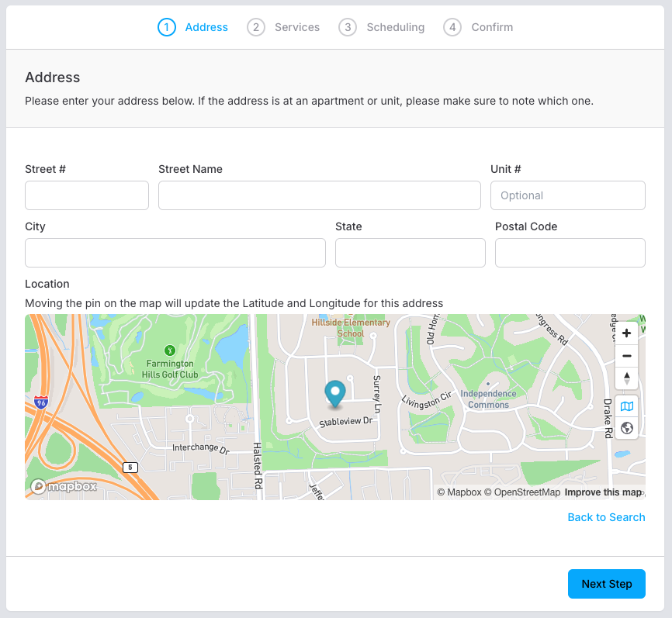Zoom out on the map
Screen dimensions: 672x618
(626, 356)
